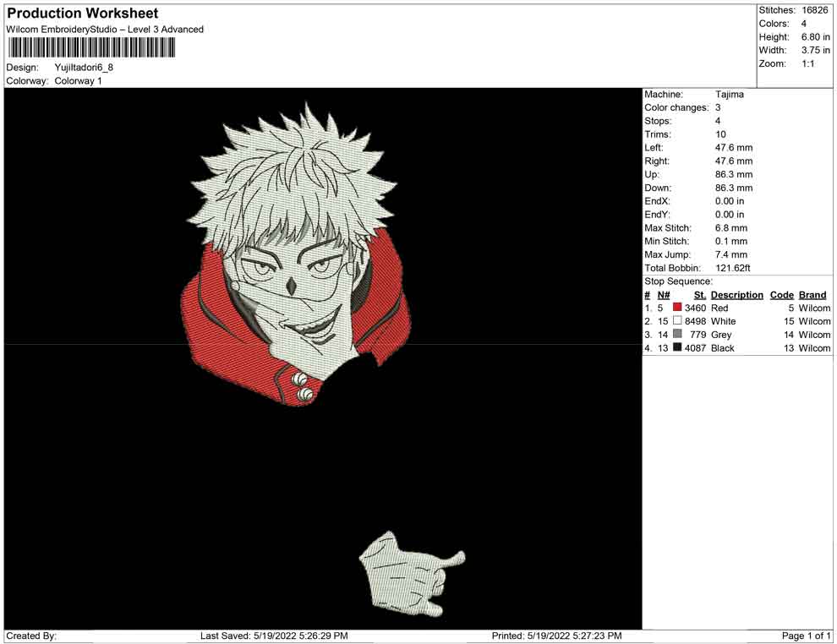Image resolution: width=837 pixels, height=644 pixels.
Task: Click the White thread color swatch
Action: point(677,322)
